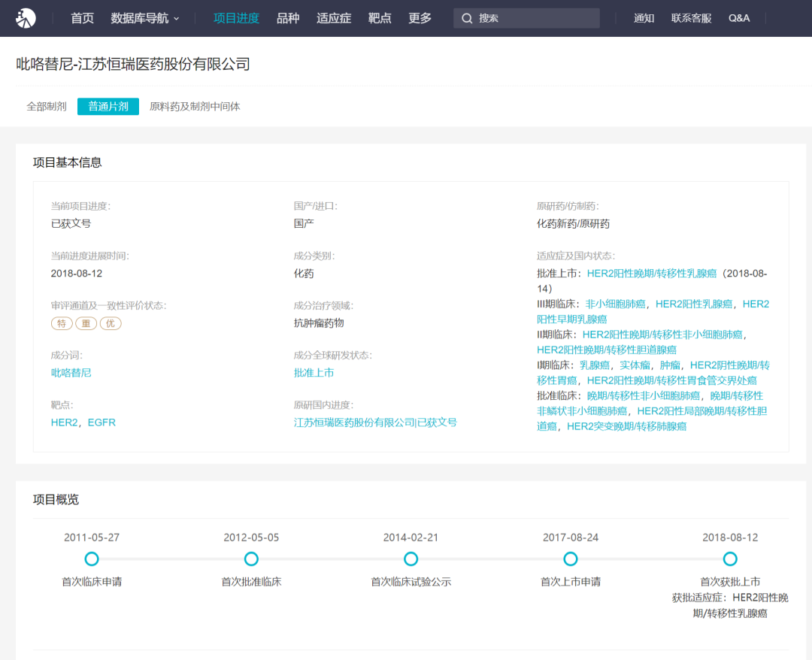Click the 2012-05-05 首次批准临床 timeline node
This screenshot has width=812, height=660.
[251, 559]
